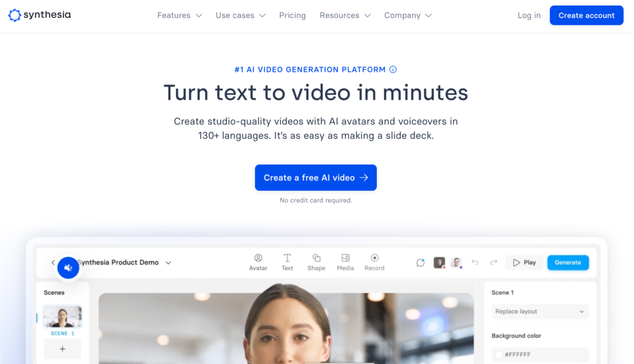Select the Shape tool
Viewport: 634px width, 364px height.
tap(316, 262)
